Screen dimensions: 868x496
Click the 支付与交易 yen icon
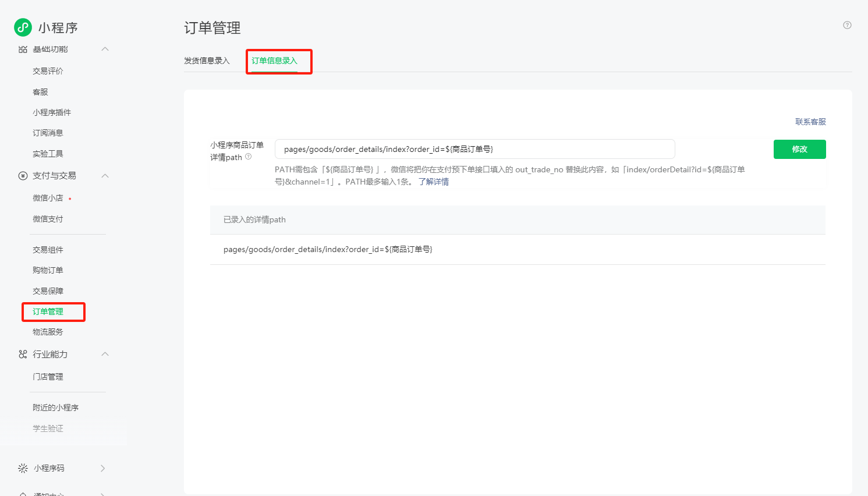click(23, 176)
